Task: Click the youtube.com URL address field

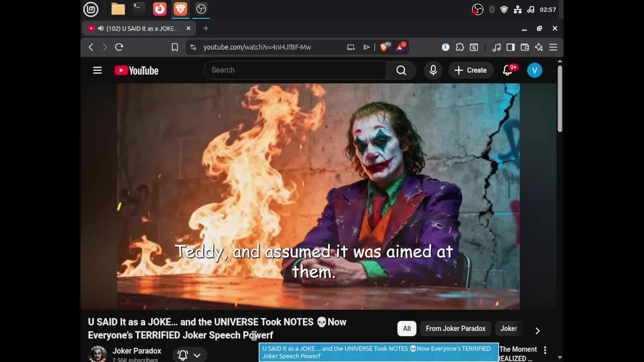Action: pyautogui.click(x=257, y=47)
